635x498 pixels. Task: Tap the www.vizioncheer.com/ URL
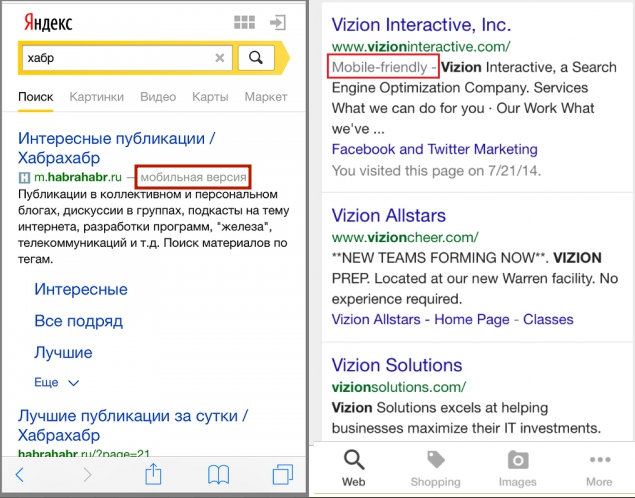(405, 237)
